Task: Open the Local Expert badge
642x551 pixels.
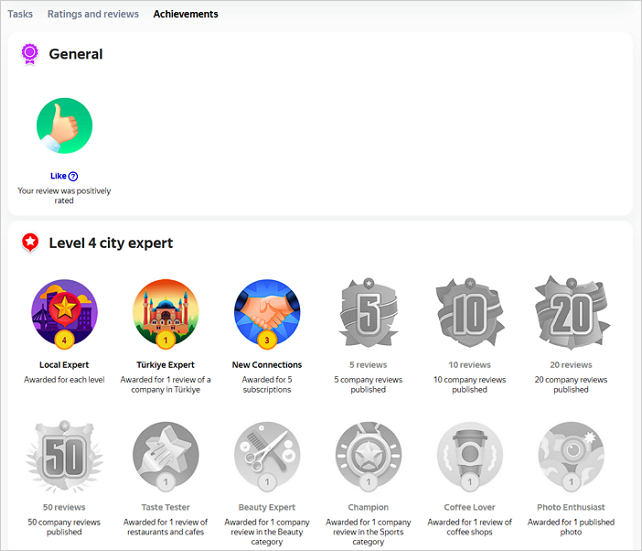Action: (64, 312)
